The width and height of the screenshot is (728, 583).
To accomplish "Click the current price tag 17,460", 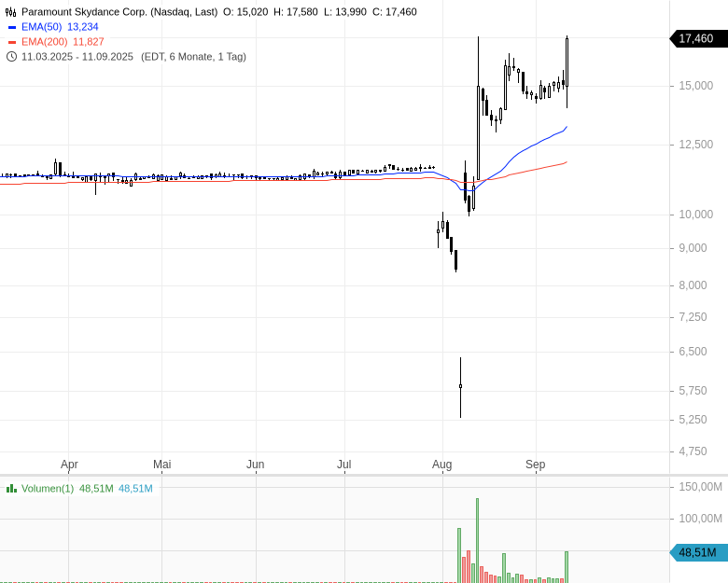I will point(699,38).
